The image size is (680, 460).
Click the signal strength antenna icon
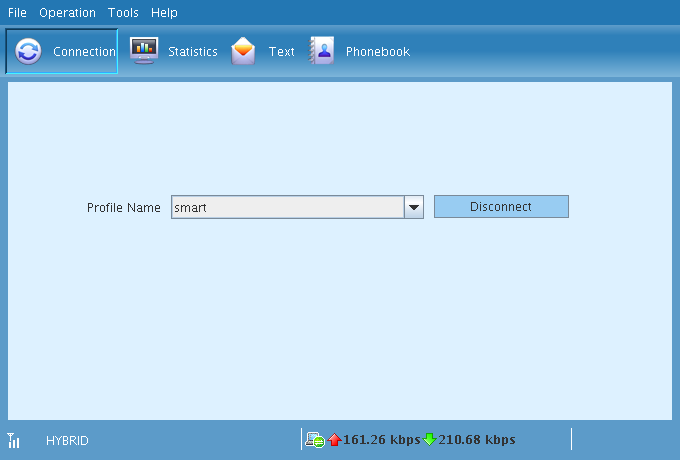point(13,440)
